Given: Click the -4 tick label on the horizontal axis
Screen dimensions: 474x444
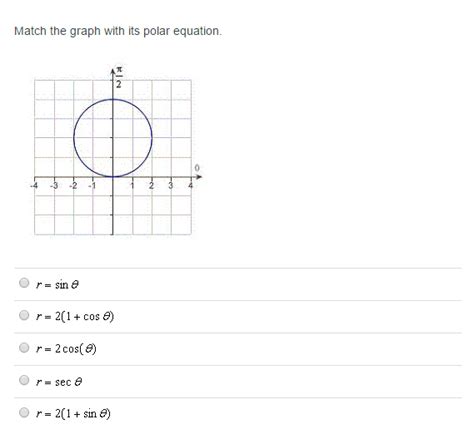Looking at the screenshot, I should click(34, 185).
